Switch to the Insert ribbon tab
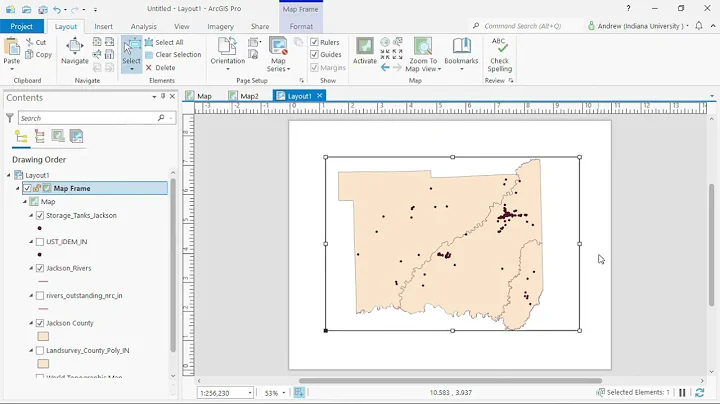720x404 pixels. [x=103, y=26]
